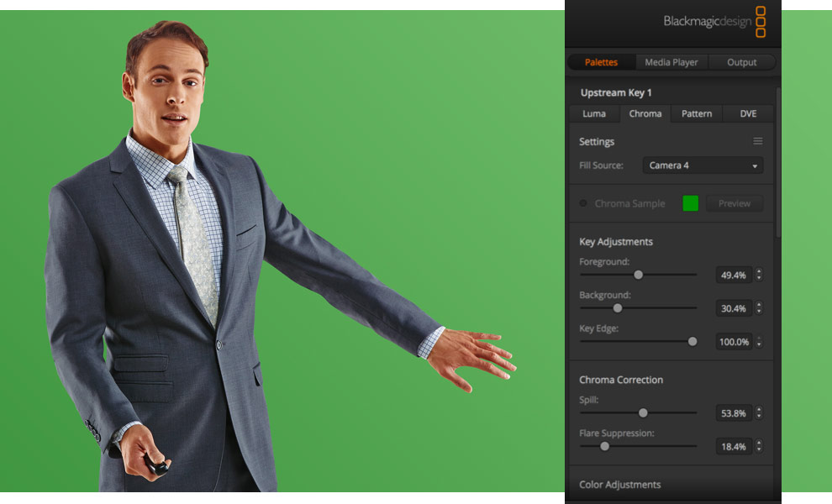Viewport: 832px width, 504px height.
Task: Click the Foreground slider handle
Action: (x=638, y=275)
